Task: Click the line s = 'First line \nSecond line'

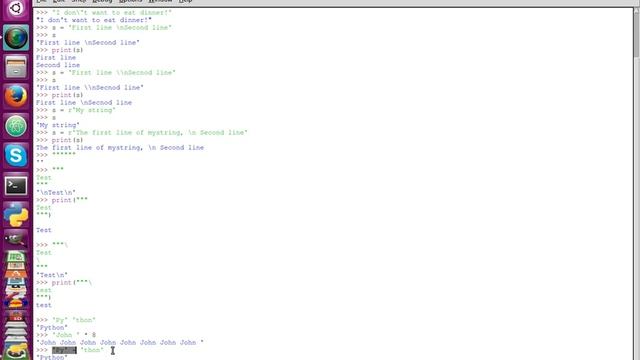Action: 104,27
